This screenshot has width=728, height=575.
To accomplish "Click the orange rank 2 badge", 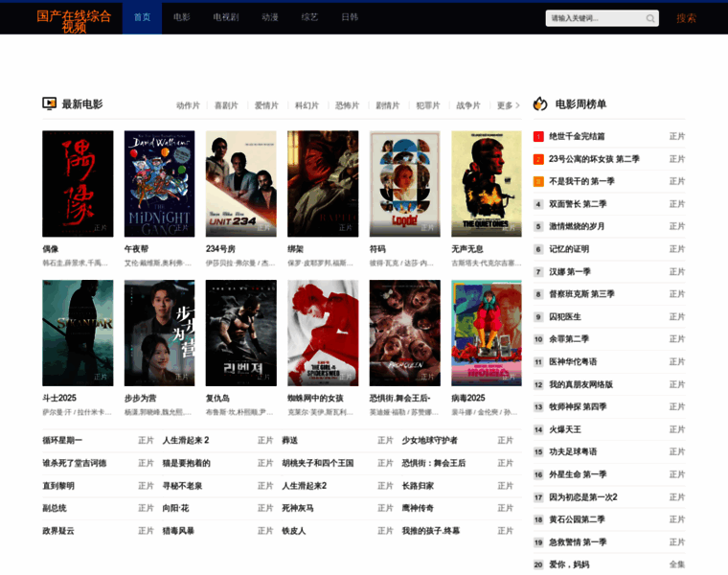I will click(x=538, y=159).
